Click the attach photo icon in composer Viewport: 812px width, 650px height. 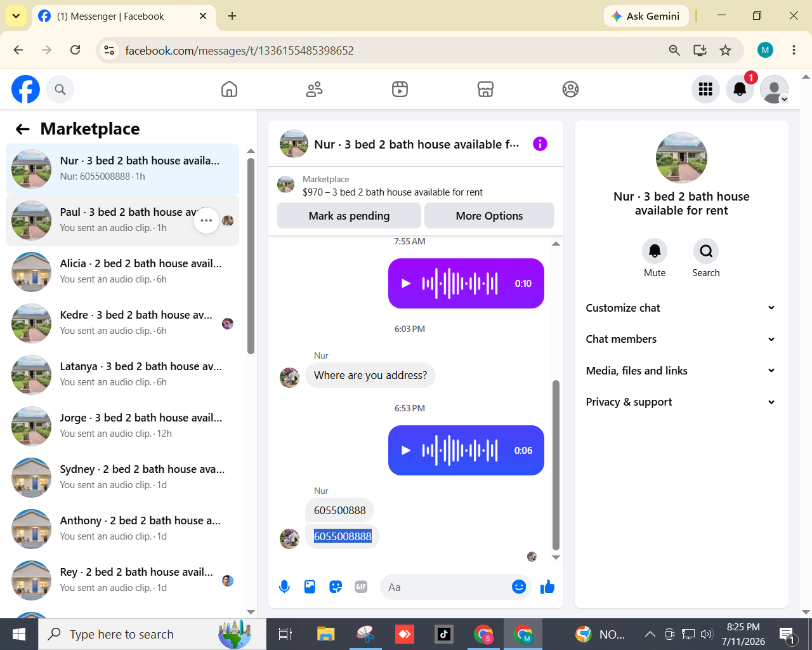[x=310, y=587]
